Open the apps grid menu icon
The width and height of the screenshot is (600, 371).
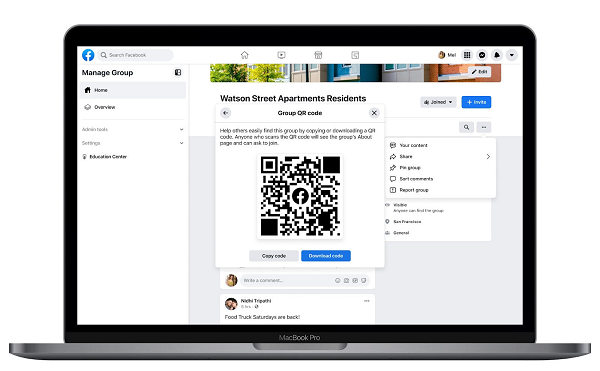point(467,55)
